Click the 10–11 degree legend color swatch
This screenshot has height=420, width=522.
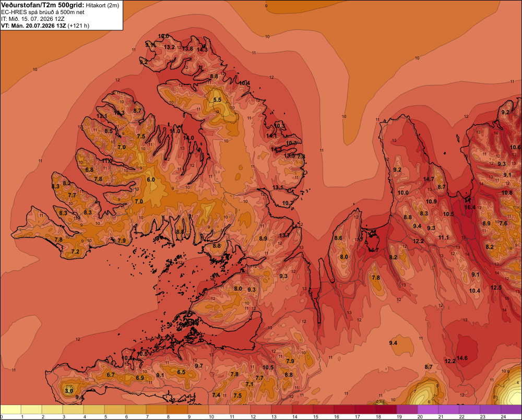[x=219, y=410]
